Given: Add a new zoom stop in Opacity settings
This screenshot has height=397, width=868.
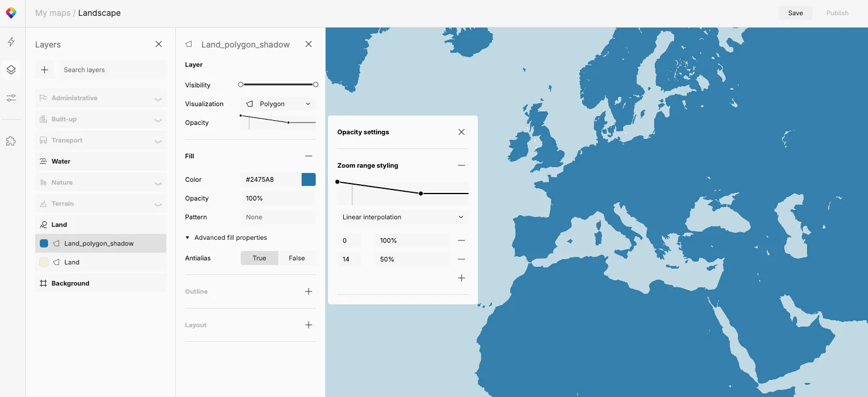Looking at the screenshot, I should pos(462,278).
